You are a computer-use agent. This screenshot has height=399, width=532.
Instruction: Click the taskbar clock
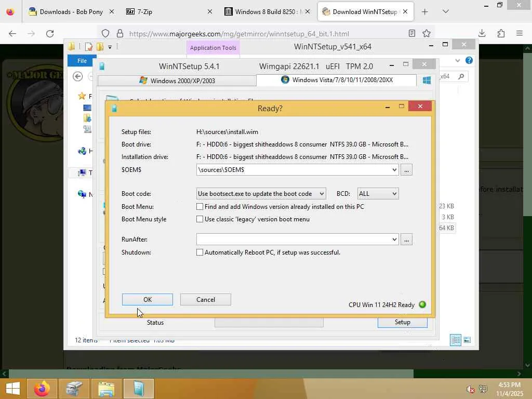tap(509, 389)
